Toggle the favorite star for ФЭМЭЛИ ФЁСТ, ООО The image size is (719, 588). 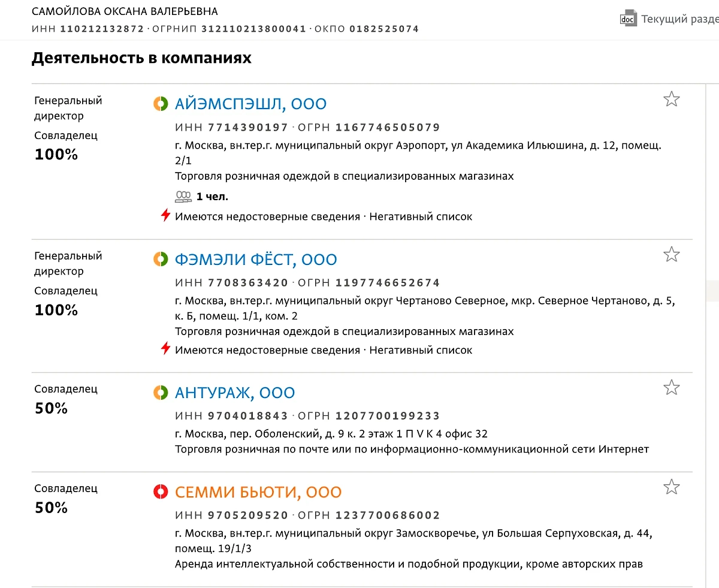(x=672, y=254)
